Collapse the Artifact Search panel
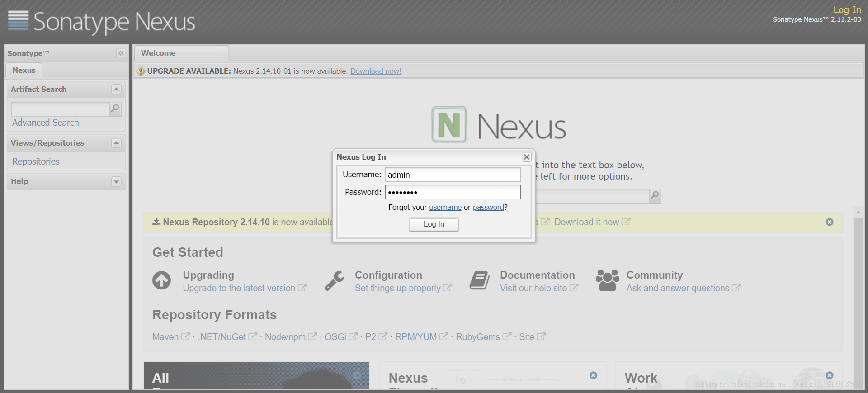This screenshot has height=393, width=868. pos(116,90)
